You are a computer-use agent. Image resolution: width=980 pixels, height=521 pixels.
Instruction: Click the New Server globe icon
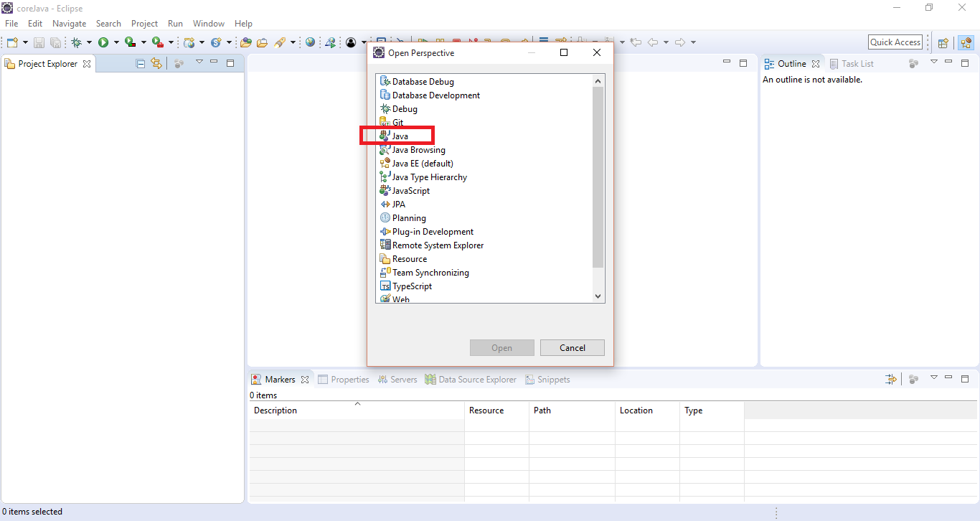[x=189, y=42]
